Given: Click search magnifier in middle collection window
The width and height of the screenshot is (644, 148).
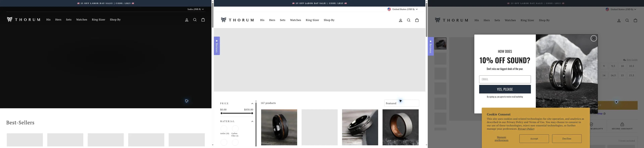Looking at the screenshot, I should (409, 20).
